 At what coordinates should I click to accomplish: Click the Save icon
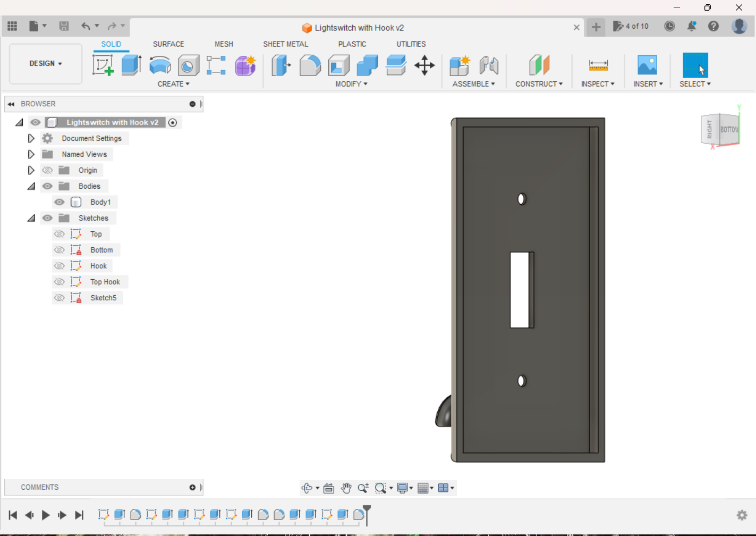click(x=64, y=26)
